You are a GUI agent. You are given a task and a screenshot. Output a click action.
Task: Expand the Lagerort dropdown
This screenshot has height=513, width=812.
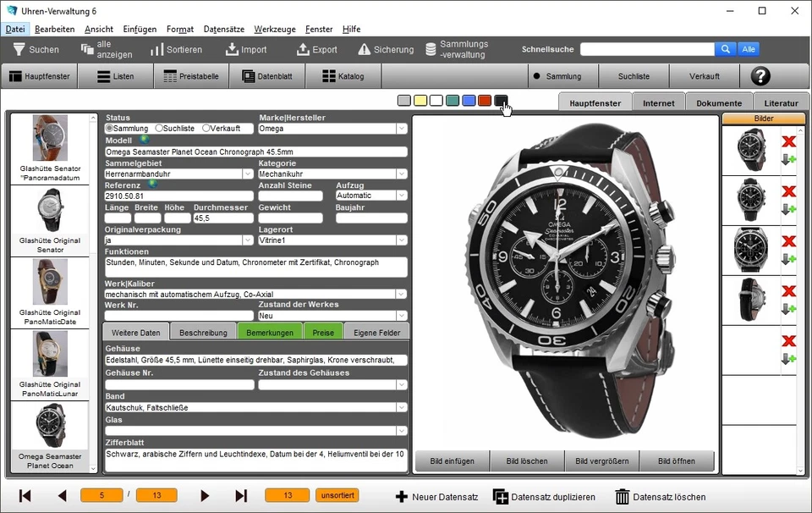401,240
